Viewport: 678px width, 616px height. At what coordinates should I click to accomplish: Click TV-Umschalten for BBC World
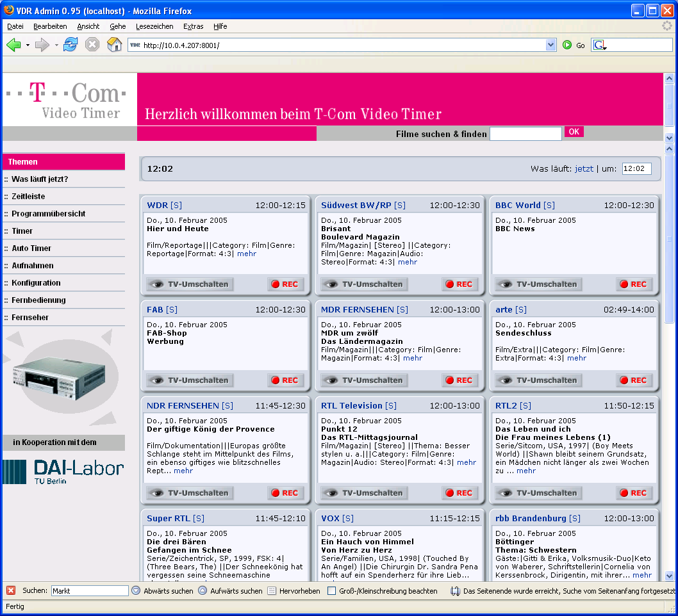tap(538, 284)
